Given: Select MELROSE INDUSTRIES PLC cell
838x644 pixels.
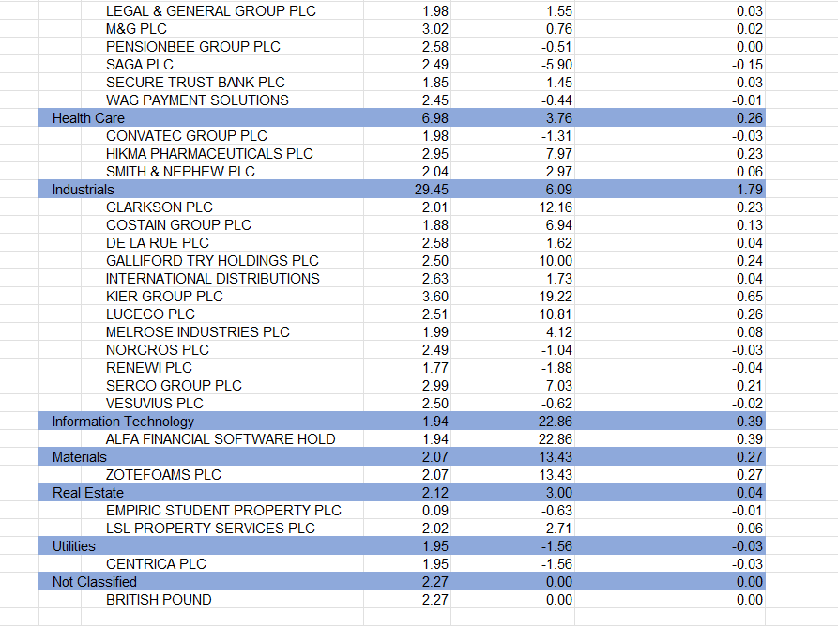Looking at the screenshot, I should tap(222, 332).
